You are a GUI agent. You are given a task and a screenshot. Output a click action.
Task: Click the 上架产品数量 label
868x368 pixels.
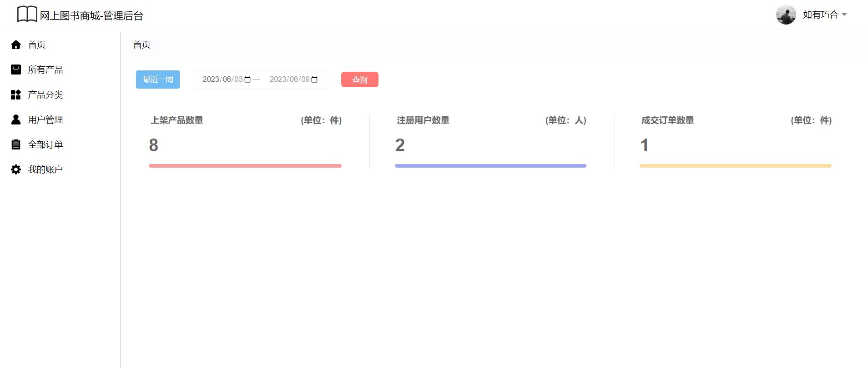point(177,120)
